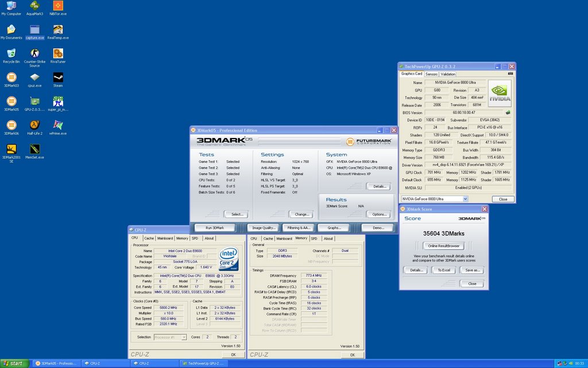The width and height of the screenshot is (588, 368).
Task: Select the Counter-Strike Source shortcut
Action: 34,58
